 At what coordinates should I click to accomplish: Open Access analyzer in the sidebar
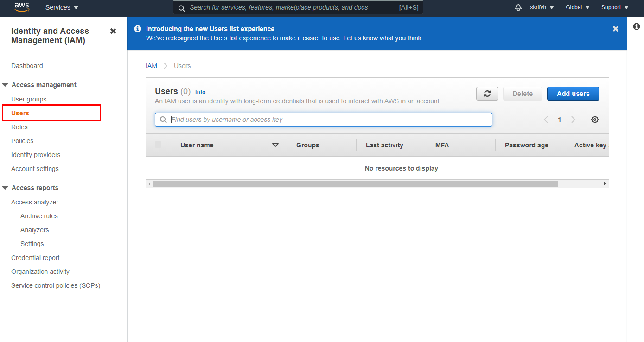(35, 202)
